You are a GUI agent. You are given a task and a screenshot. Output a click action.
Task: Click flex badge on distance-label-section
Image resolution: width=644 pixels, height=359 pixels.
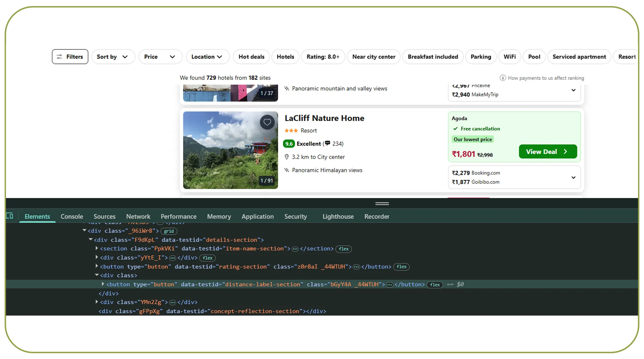tap(435, 285)
